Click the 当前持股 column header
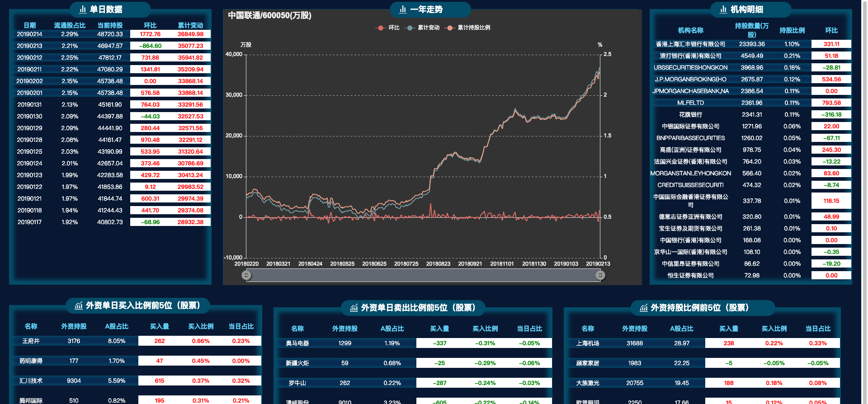 tap(110, 25)
